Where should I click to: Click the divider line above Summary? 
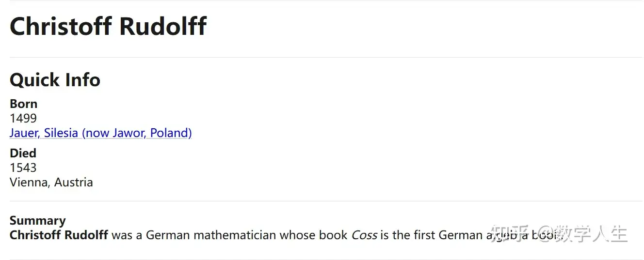coord(326,201)
